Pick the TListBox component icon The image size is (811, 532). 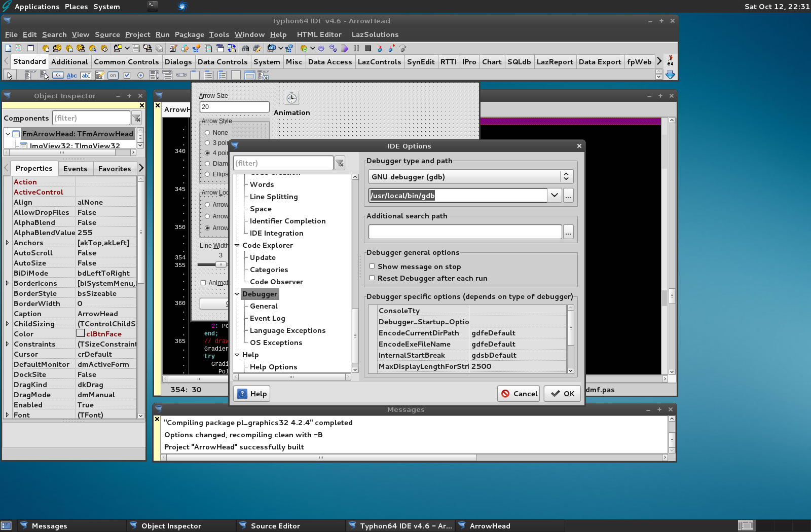click(x=154, y=75)
